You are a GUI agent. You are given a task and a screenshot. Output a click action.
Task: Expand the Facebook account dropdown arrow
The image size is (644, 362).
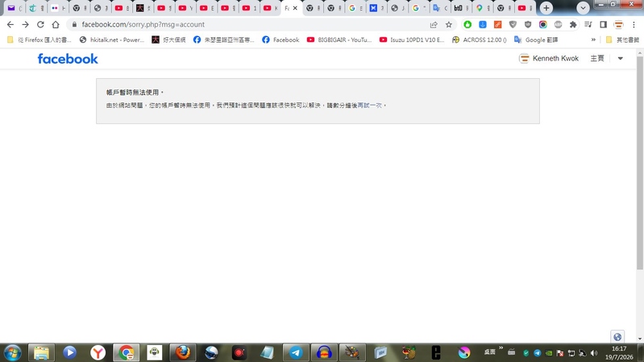[x=620, y=58]
